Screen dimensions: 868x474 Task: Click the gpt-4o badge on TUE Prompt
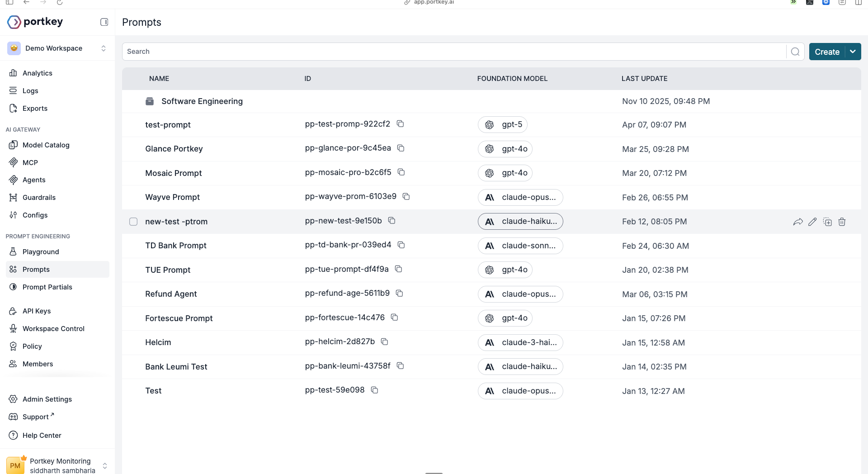pyautogui.click(x=505, y=270)
